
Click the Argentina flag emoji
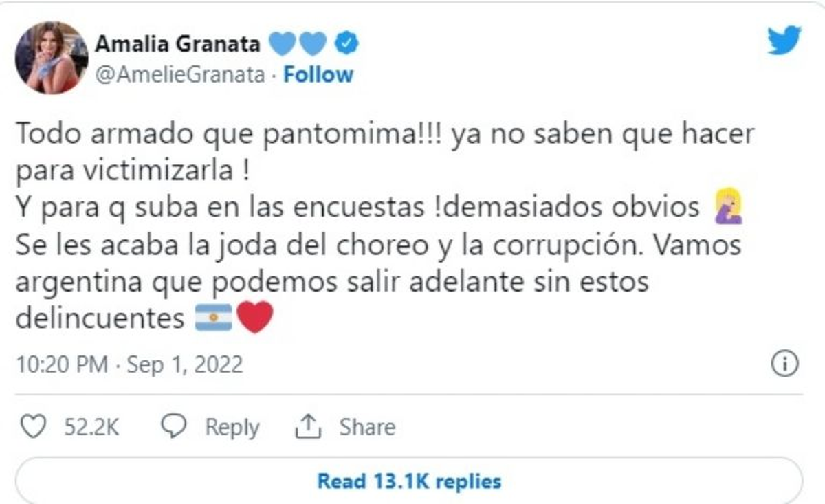(213, 318)
